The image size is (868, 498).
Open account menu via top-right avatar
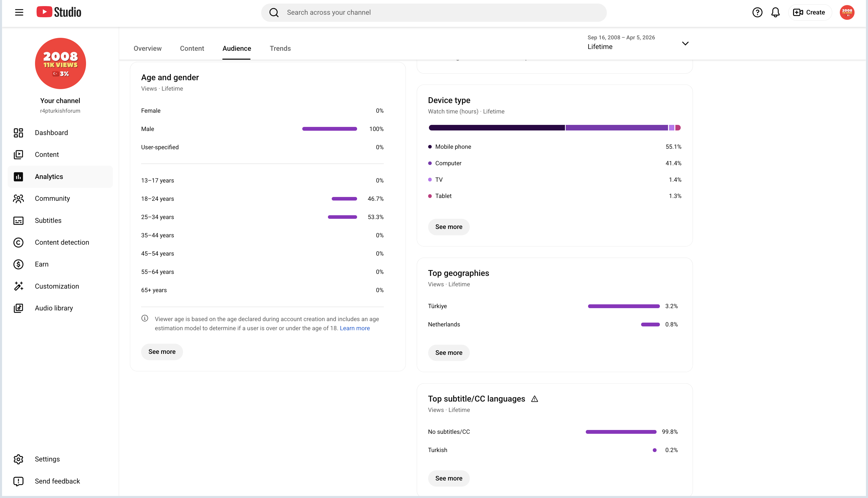click(847, 13)
